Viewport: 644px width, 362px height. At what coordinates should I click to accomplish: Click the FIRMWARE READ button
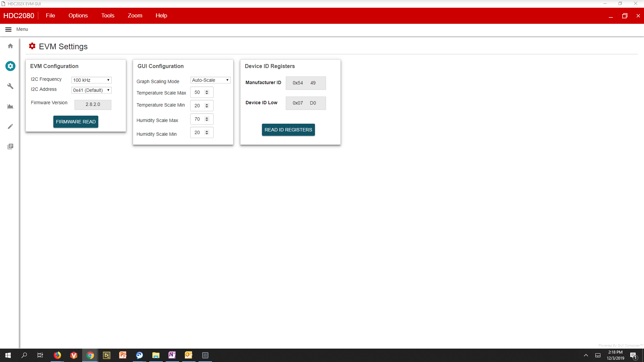[x=75, y=122]
